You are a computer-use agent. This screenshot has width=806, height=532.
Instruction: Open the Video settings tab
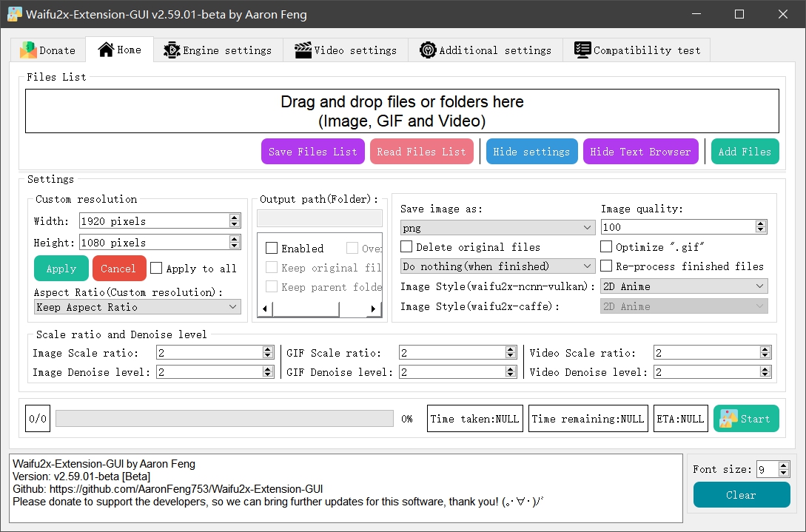[x=346, y=50]
